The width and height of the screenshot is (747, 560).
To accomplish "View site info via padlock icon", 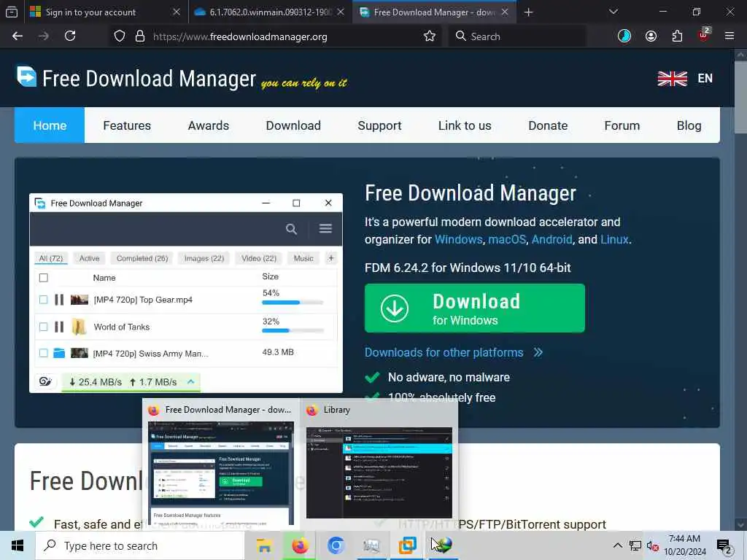I will 140,36.
